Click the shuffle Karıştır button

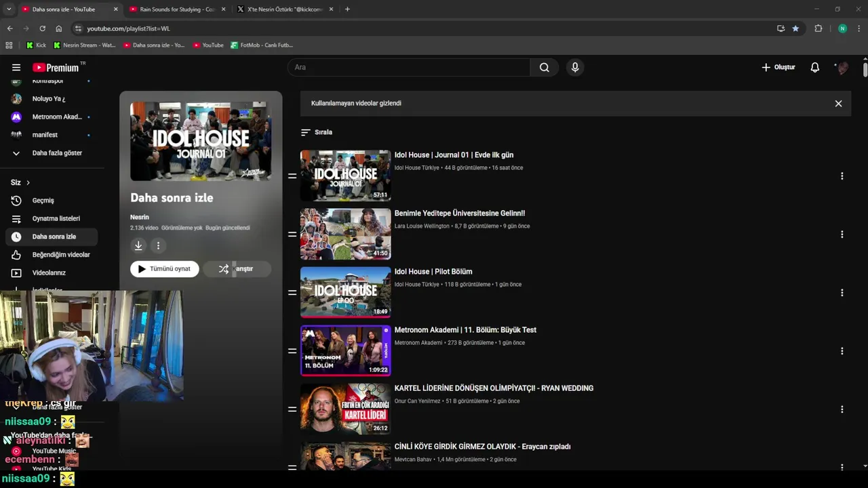237,269
